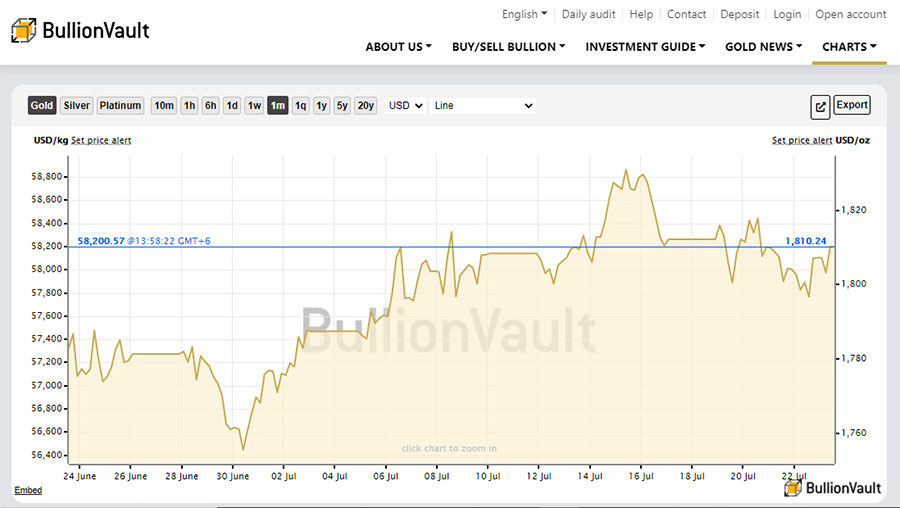Click the chart's 30 June price low
The height and width of the screenshot is (508, 900).
[x=243, y=449]
